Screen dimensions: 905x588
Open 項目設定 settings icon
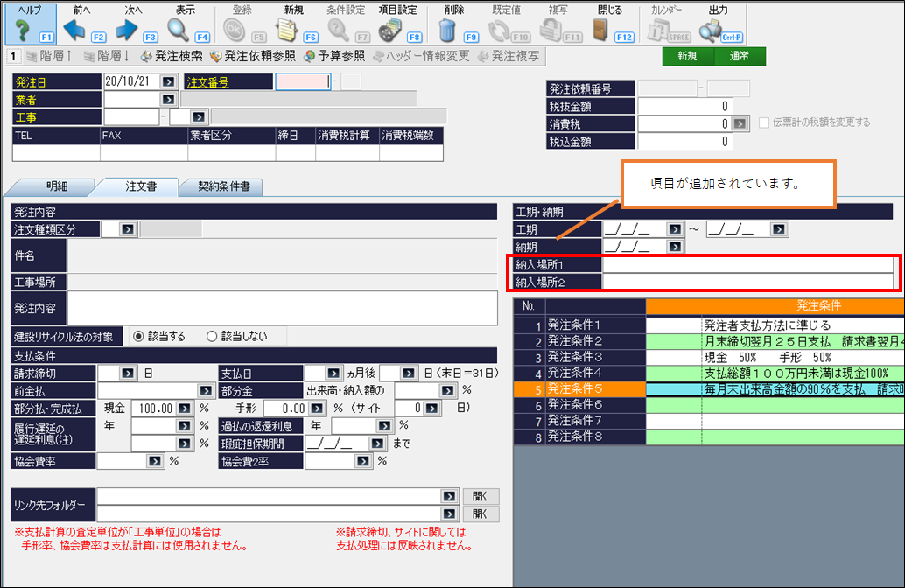pyautogui.click(x=389, y=30)
